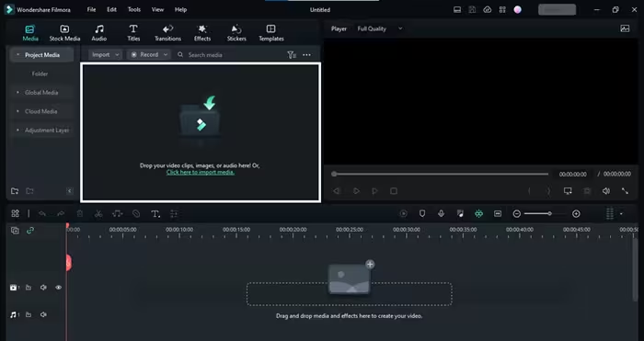644x341 pixels.
Task: Toggle the timeline auto-link chain icon
Action: click(30, 231)
